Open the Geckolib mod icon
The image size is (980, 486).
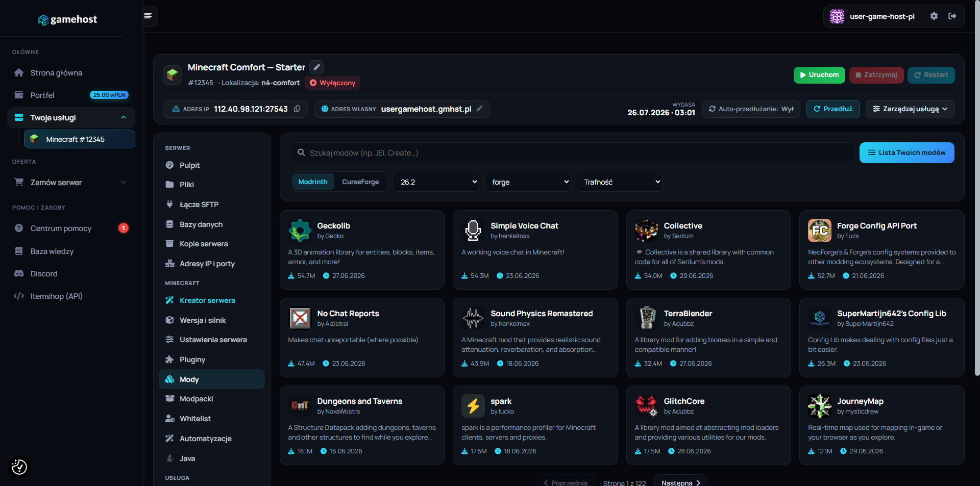tap(300, 231)
